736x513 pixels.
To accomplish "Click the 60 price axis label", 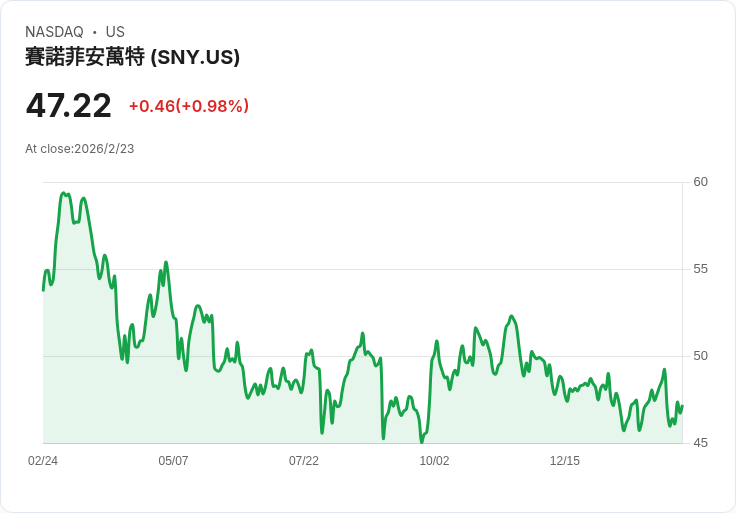I will tap(700, 182).
